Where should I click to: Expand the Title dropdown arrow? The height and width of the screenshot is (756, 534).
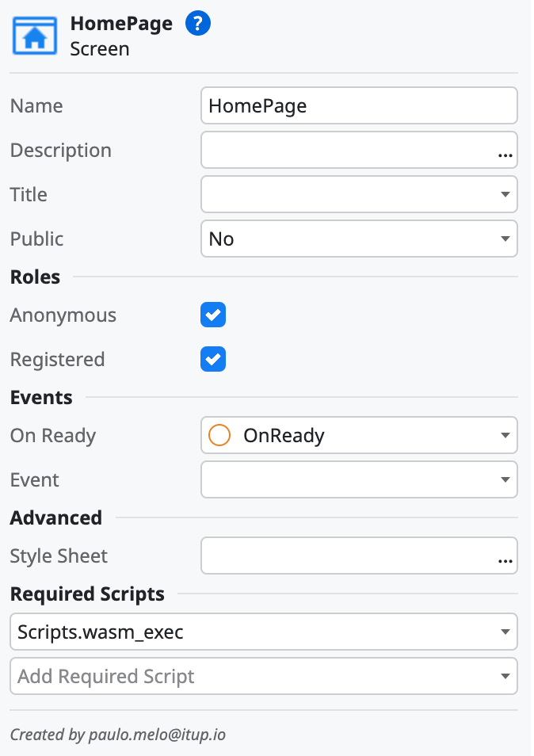click(x=505, y=194)
